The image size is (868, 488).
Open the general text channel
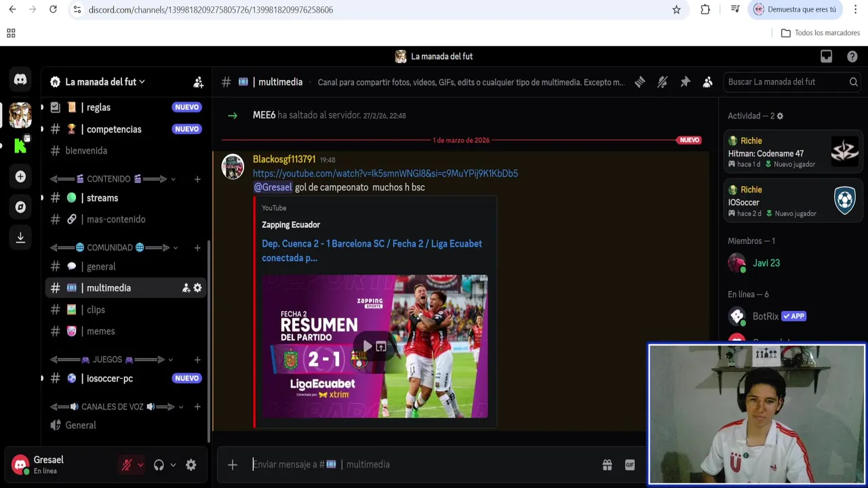(x=126, y=266)
